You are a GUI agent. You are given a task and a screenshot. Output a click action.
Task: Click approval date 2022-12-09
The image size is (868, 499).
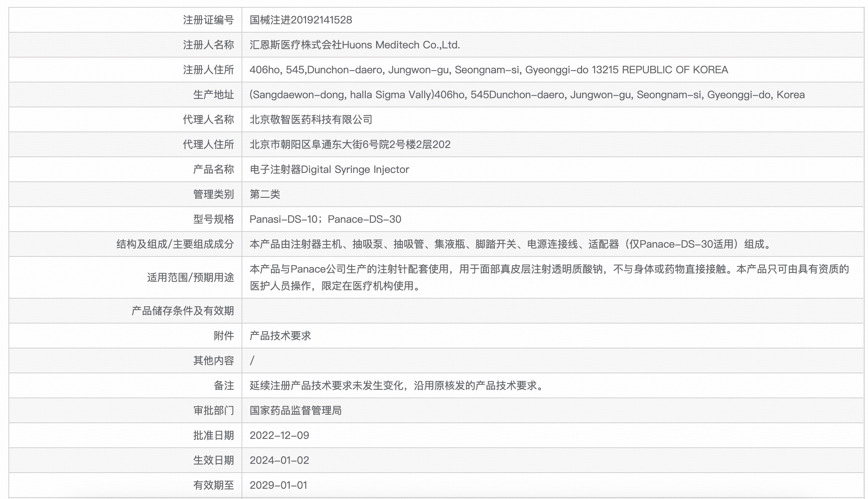point(279,435)
